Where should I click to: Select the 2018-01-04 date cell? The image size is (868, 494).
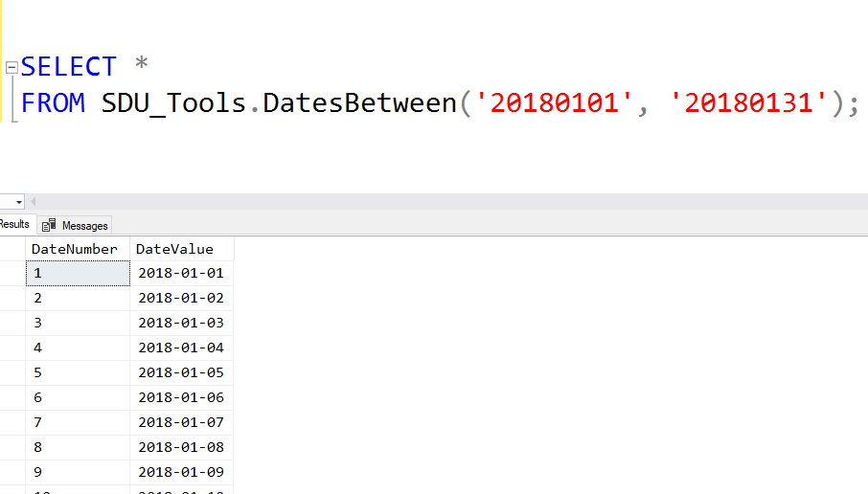coord(182,348)
